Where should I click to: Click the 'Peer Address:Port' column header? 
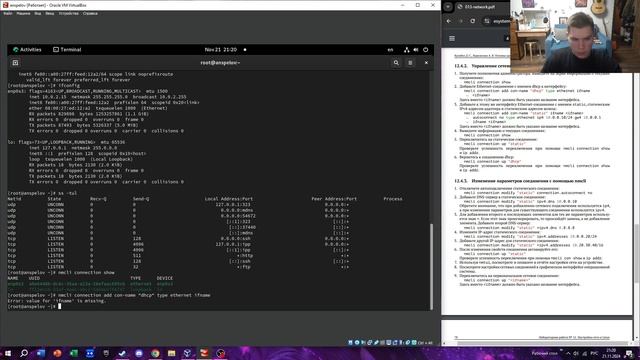coord(334,199)
